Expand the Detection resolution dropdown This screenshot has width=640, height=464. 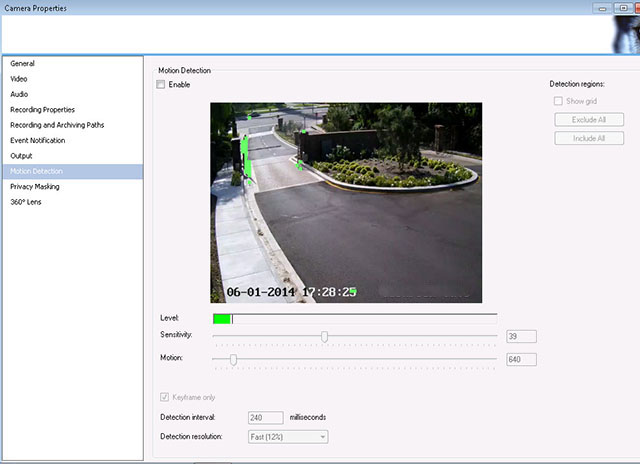pos(288,436)
